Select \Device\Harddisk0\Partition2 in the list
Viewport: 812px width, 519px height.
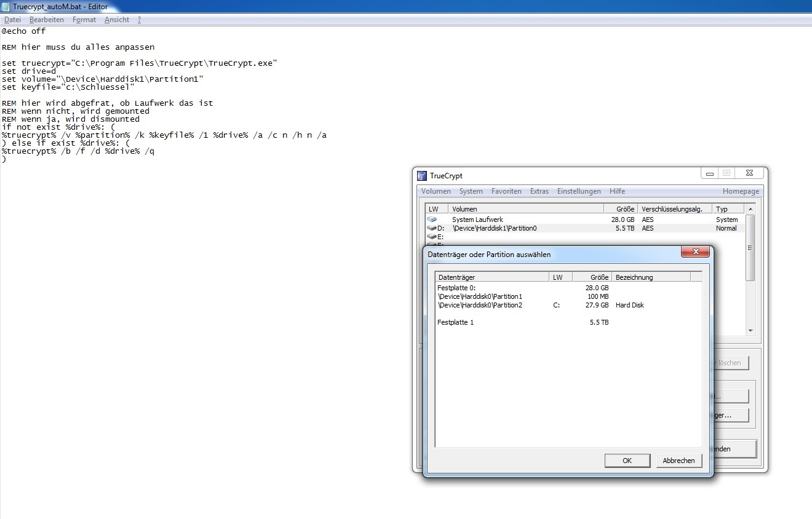pyautogui.click(x=568, y=305)
